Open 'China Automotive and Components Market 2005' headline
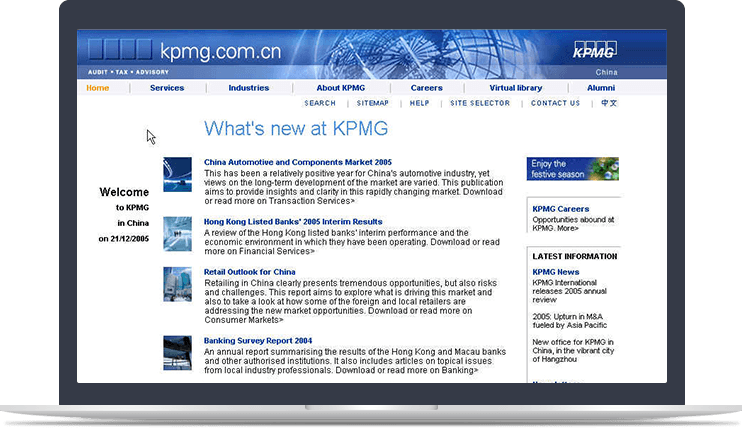This screenshot has height=429, width=742. click(x=298, y=161)
